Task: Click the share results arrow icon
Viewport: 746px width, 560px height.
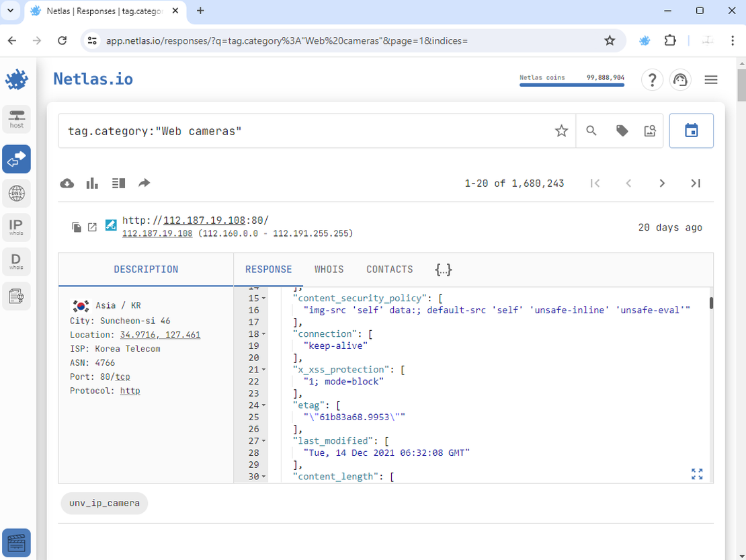Action: click(144, 184)
